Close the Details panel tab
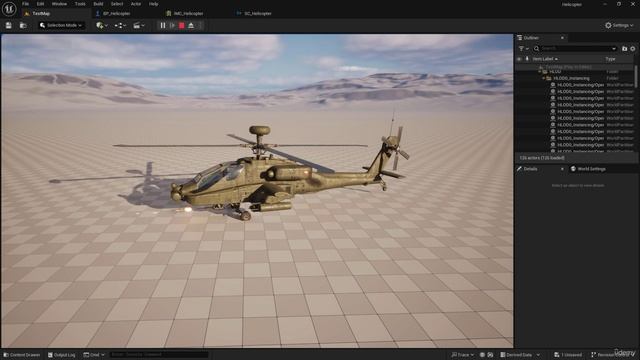Viewport: 640px width, 360px height. (562, 169)
